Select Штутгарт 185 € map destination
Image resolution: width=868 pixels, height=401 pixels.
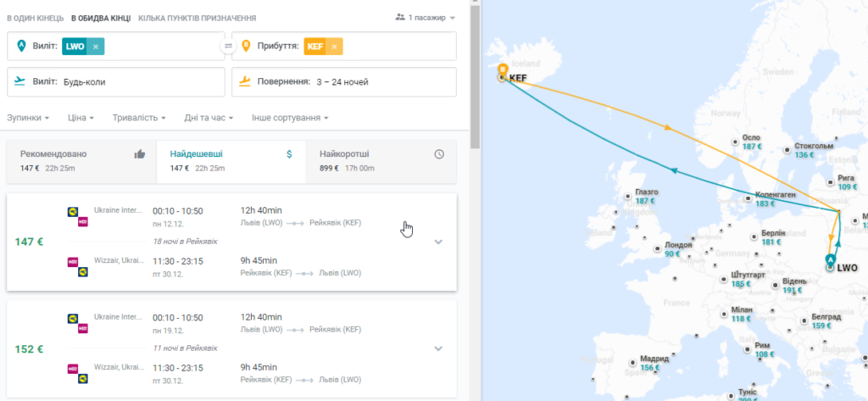tap(741, 279)
